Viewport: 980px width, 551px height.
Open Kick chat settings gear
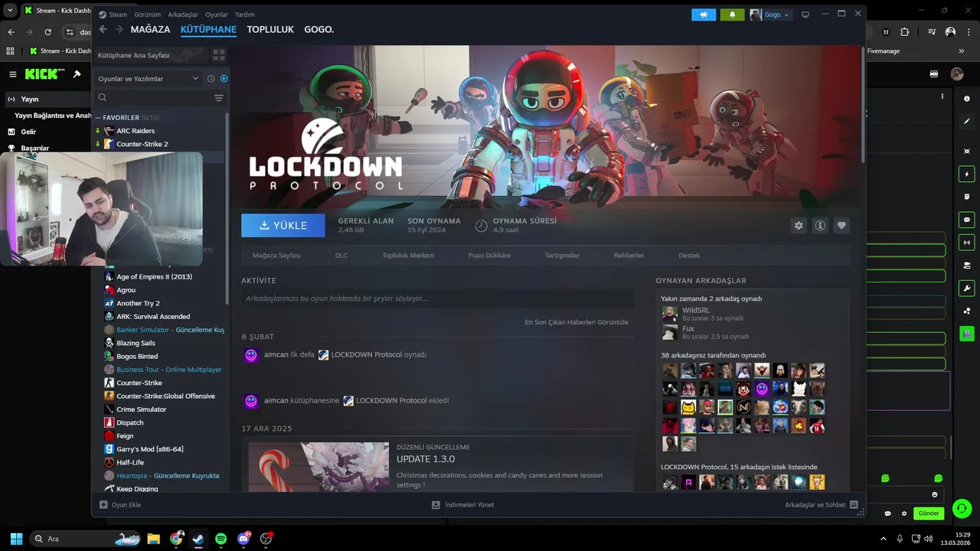904,514
